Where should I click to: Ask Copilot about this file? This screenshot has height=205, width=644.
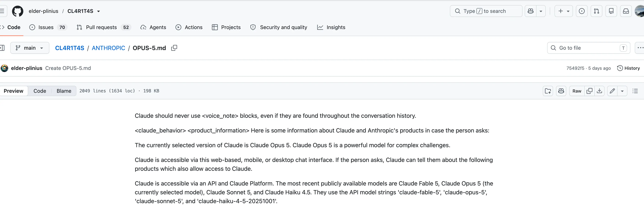click(x=561, y=91)
